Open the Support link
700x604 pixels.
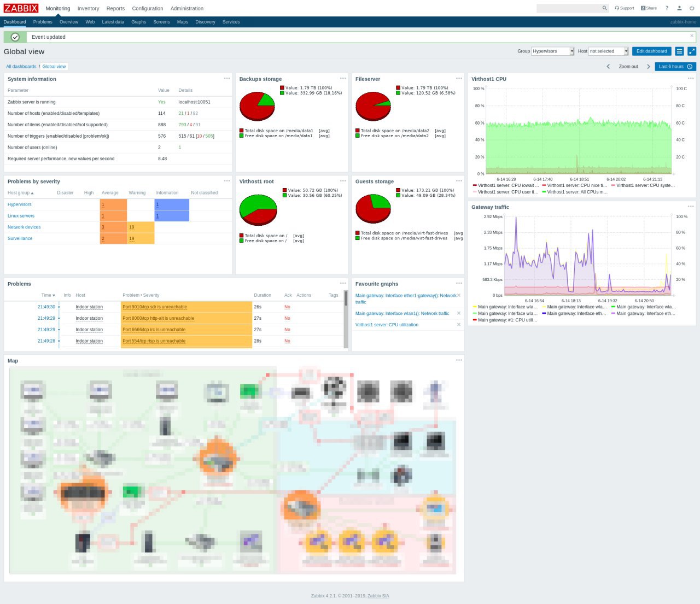click(625, 8)
